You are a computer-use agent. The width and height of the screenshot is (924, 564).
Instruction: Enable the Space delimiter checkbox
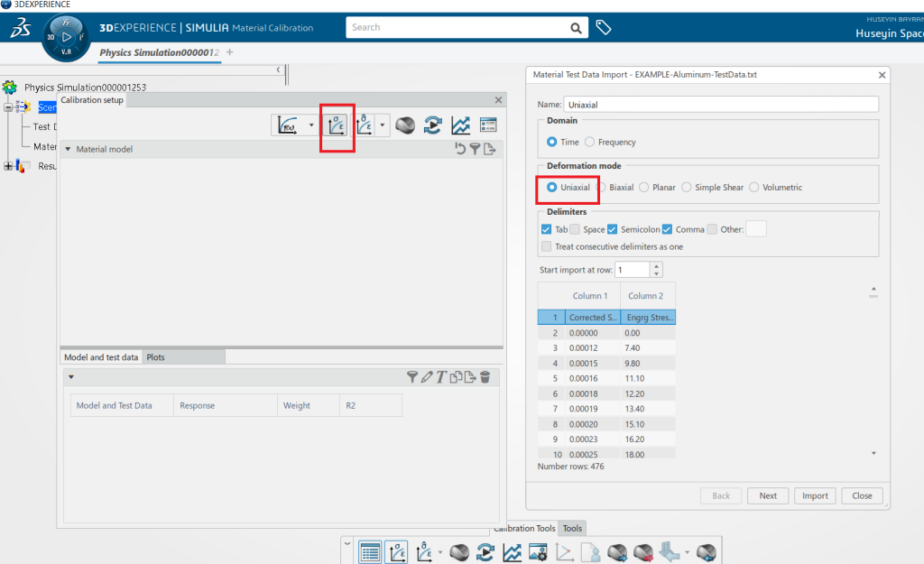(x=575, y=229)
